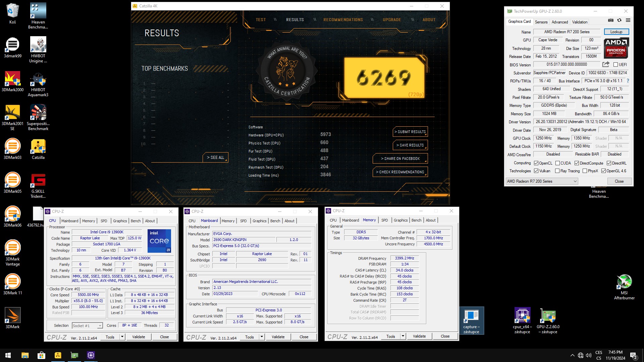The image size is (644, 362).
Task: Click CHECK RECOMMENDATIONS button
Action: 400,172
